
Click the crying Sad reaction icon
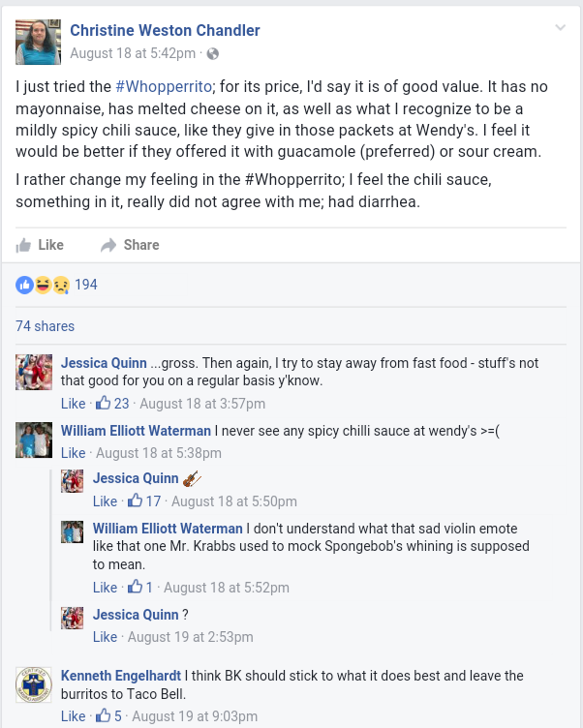pyautogui.click(x=61, y=285)
